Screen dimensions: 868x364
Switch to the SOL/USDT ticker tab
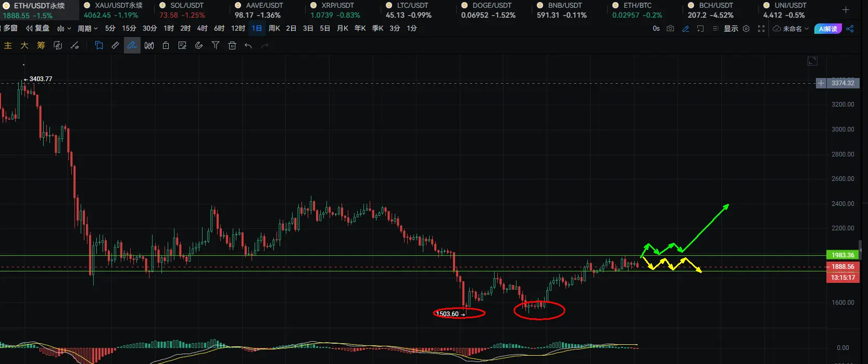[x=182, y=10]
